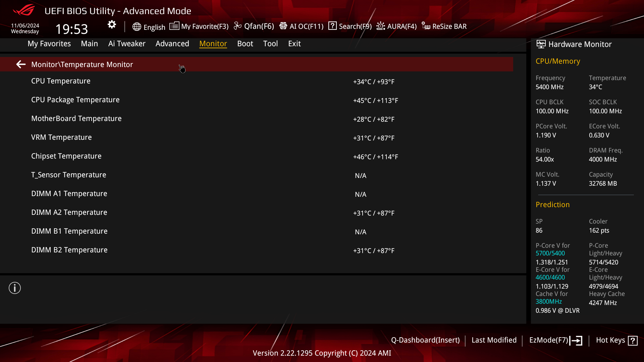Viewport: 644px width, 362px height.
Task: Click Hot Keys question mark icon
Action: click(x=633, y=341)
